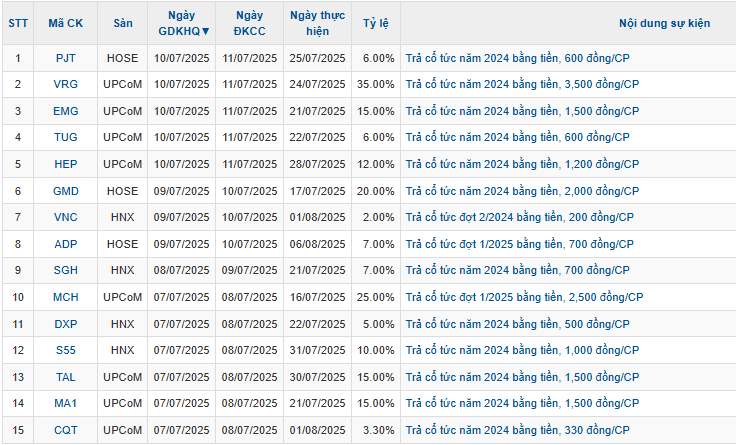Open PJT dividend event description of 600 đồng/CP
The height and width of the screenshot is (445, 736).
point(517,58)
